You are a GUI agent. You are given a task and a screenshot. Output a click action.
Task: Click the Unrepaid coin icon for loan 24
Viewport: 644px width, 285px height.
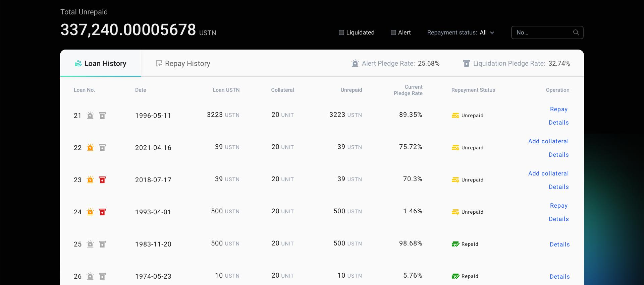coord(455,212)
